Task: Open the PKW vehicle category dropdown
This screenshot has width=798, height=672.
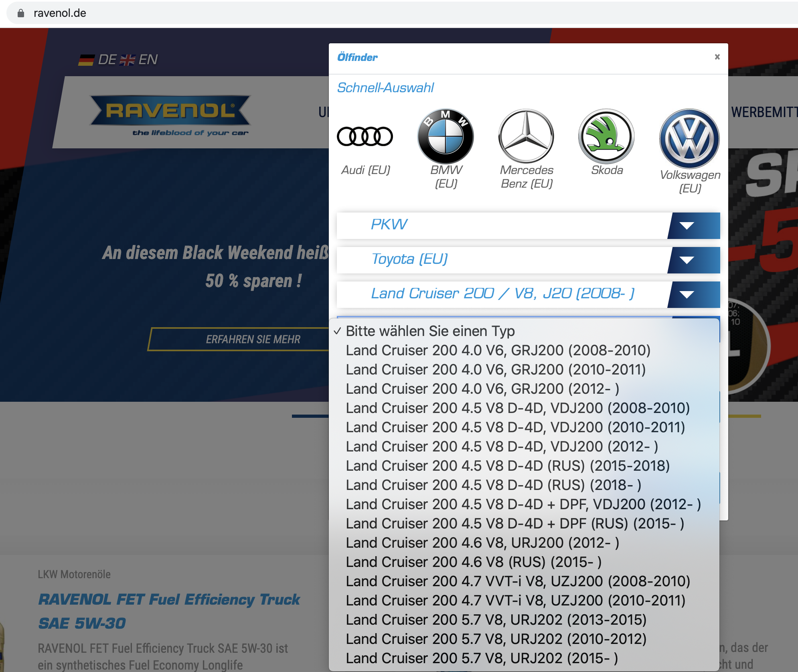Action: (528, 225)
